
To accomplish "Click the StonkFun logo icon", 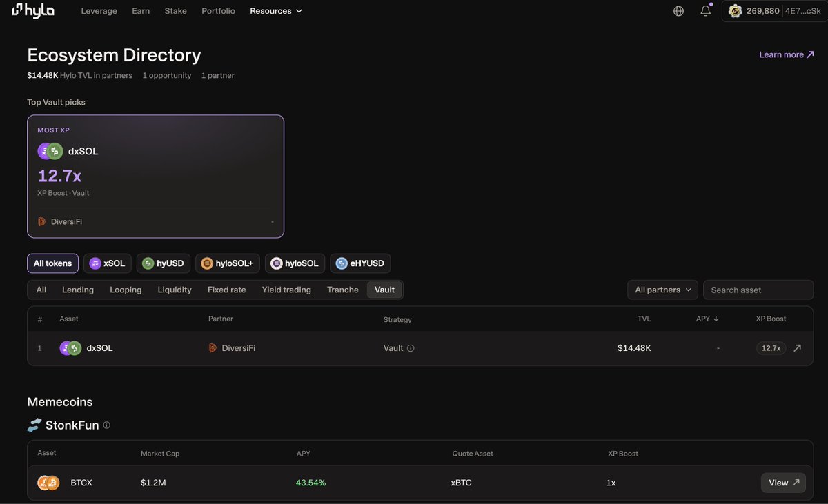I will click(x=34, y=425).
